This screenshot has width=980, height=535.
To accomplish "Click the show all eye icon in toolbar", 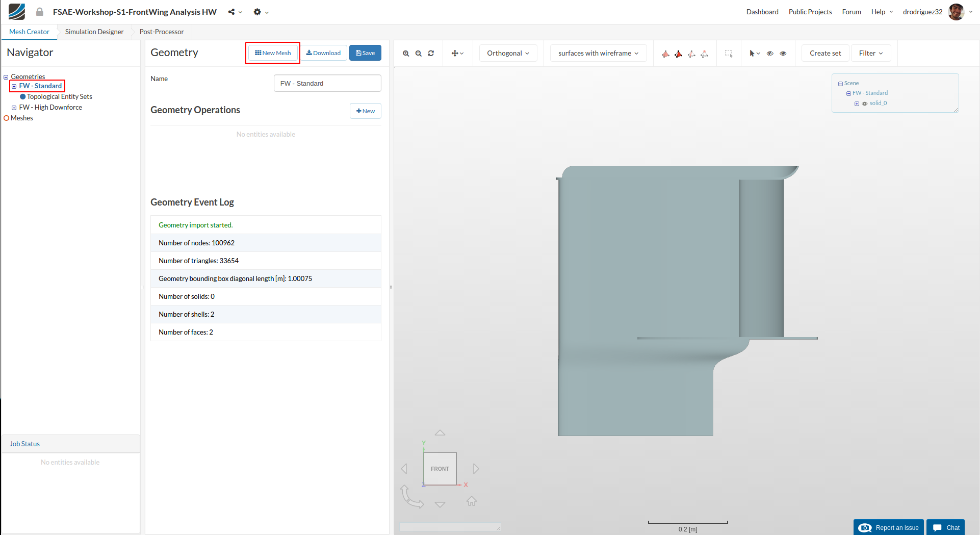I will pyautogui.click(x=783, y=54).
